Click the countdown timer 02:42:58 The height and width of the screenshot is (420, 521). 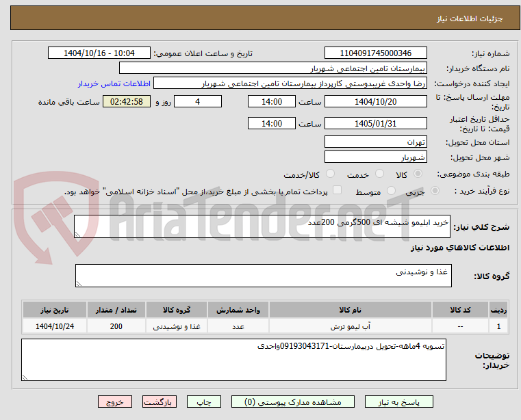coord(127,102)
